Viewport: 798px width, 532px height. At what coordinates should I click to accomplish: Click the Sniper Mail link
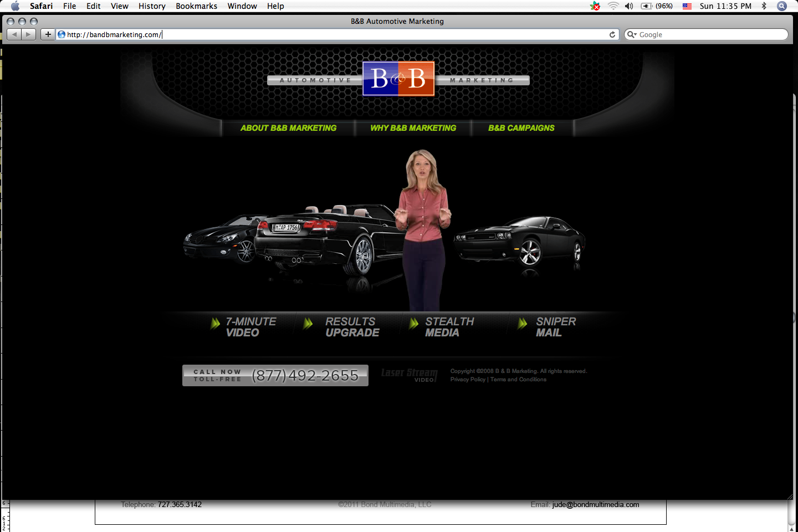point(556,327)
